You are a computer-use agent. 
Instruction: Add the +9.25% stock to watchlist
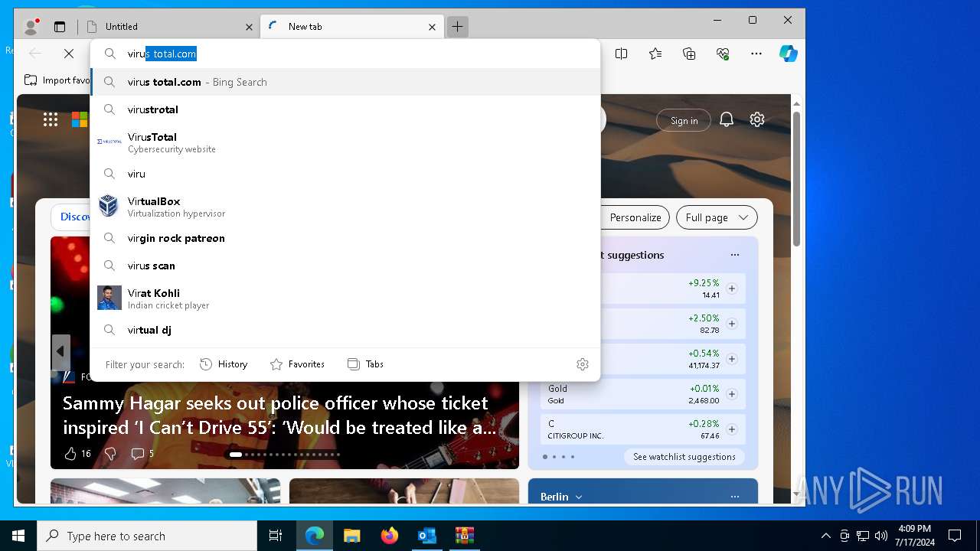point(732,289)
